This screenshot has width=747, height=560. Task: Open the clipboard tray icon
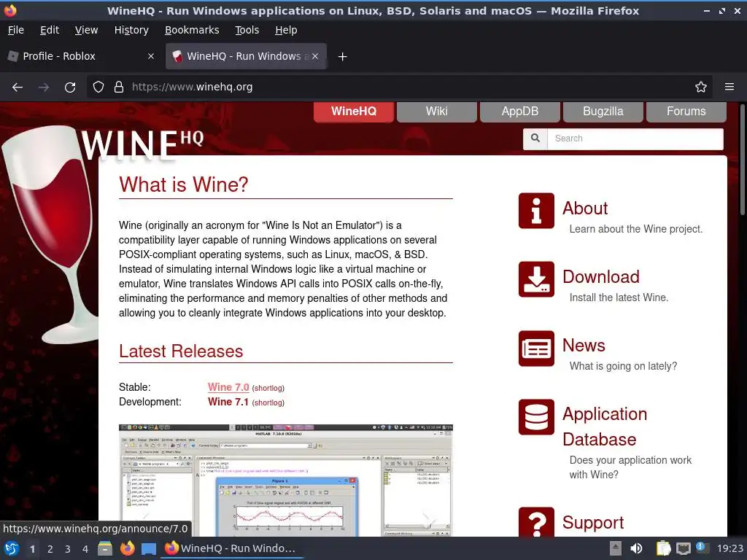coord(663,548)
